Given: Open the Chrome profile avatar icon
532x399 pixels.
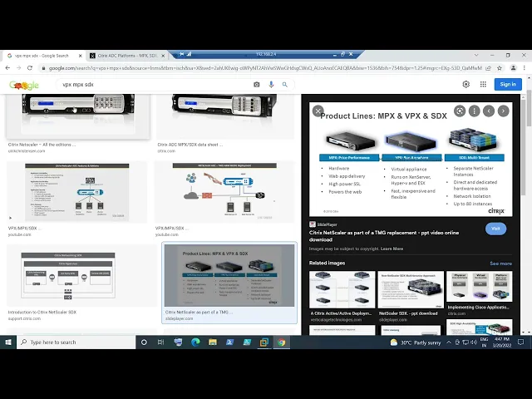Looking at the screenshot, I should pyautogui.click(x=514, y=68).
